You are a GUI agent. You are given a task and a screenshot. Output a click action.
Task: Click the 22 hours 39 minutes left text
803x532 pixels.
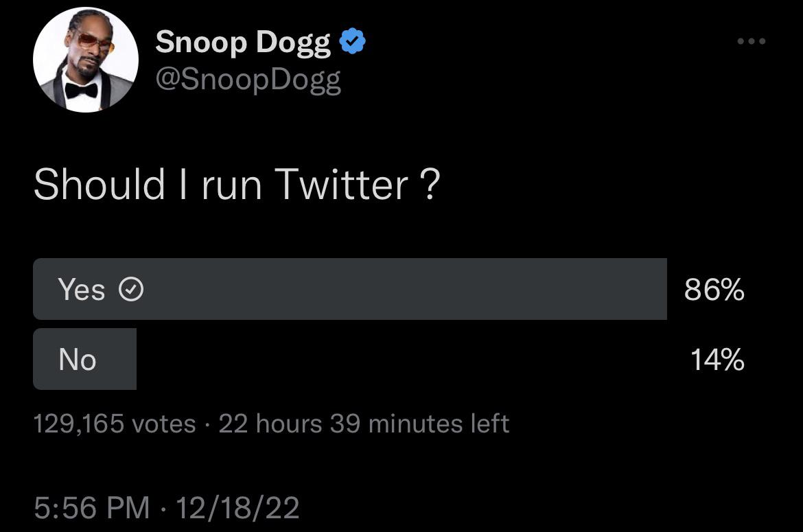point(364,424)
